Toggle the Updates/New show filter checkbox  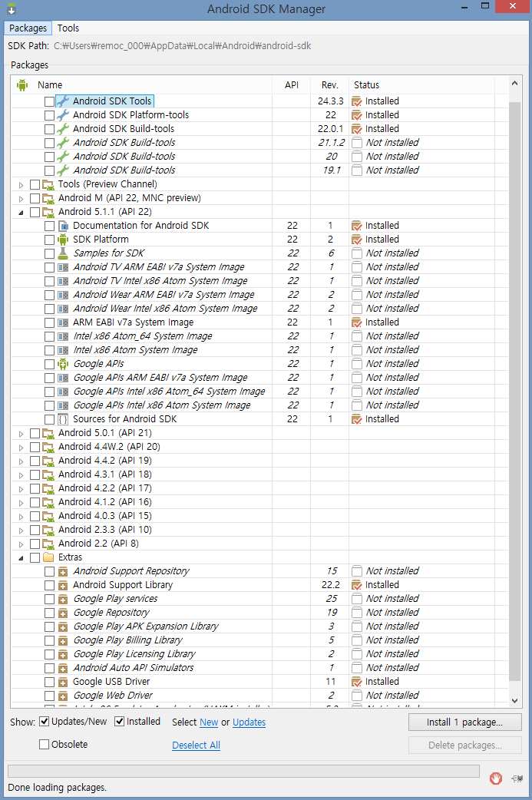click(x=45, y=722)
